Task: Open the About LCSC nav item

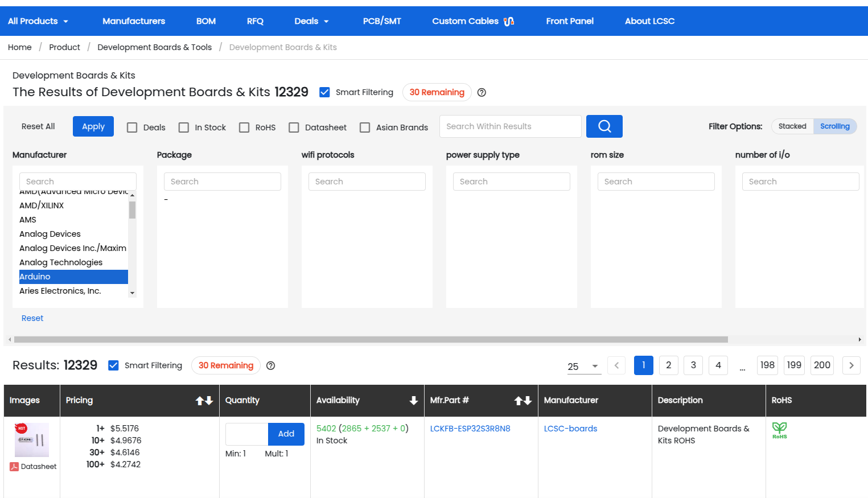Action: pos(649,21)
